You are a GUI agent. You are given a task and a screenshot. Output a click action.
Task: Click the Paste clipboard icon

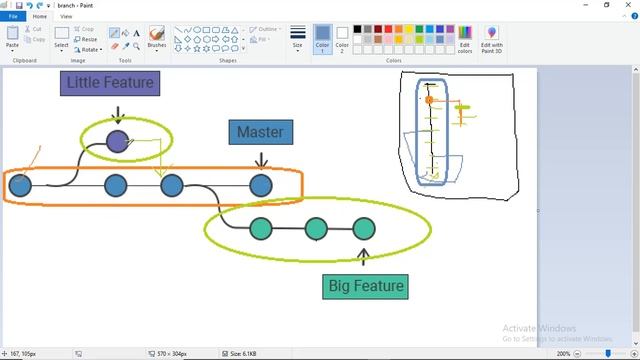tap(12, 33)
